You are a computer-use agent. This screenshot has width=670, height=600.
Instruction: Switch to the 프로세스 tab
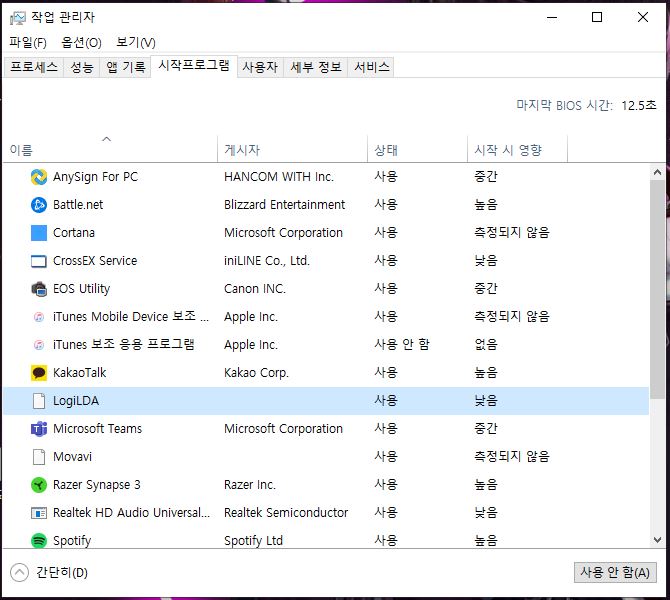point(34,67)
